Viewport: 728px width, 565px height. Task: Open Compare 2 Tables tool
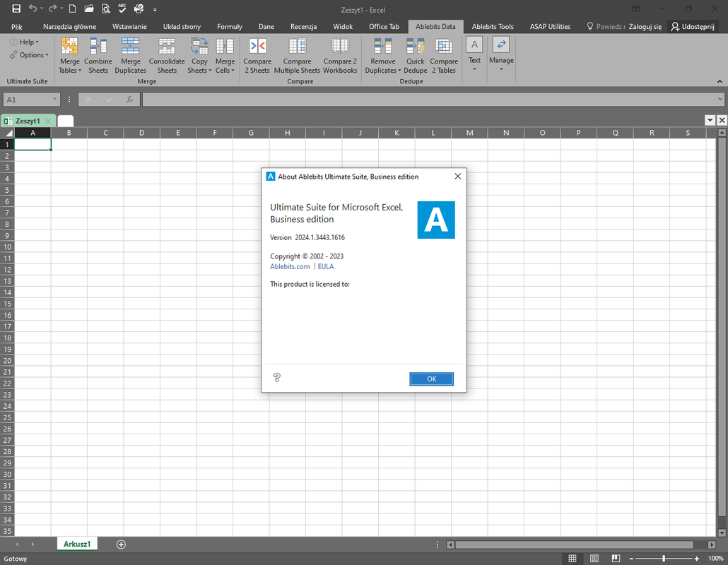[x=444, y=56]
